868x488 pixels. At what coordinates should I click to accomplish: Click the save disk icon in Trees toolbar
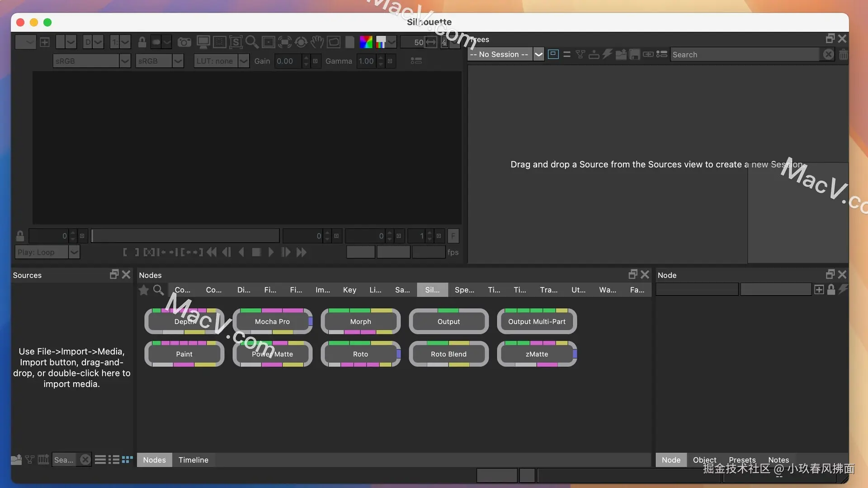pos(634,55)
